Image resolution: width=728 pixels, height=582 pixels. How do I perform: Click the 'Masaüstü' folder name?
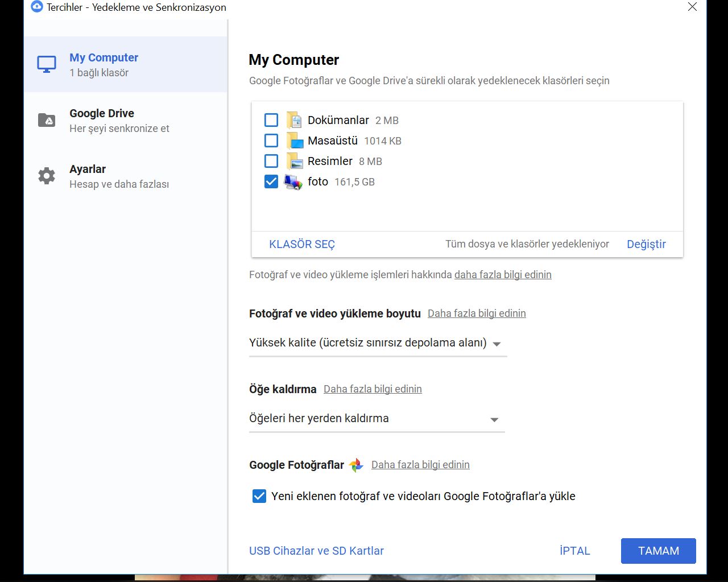(x=333, y=141)
